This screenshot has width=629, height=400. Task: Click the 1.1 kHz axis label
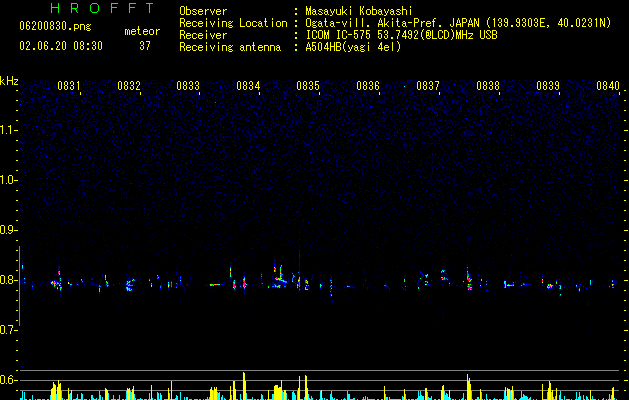pos(9,130)
